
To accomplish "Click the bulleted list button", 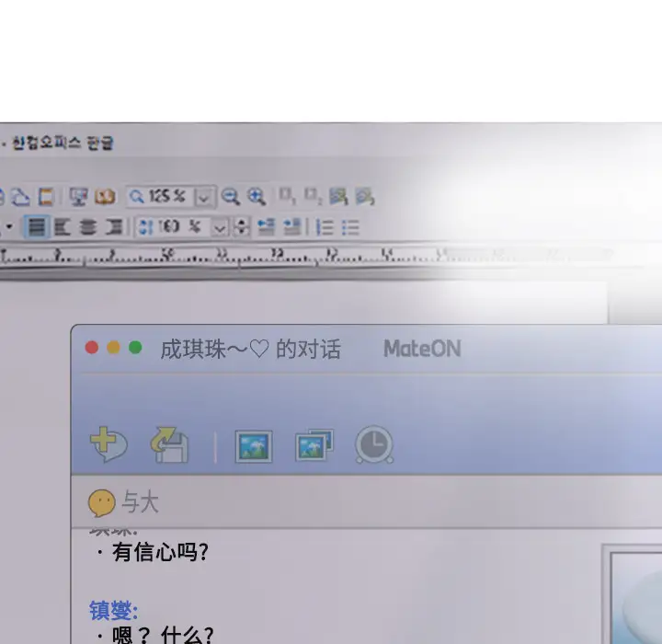I will (x=350, y=226).
